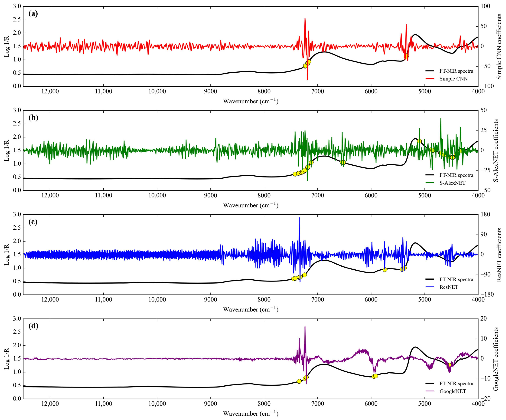This screenshot has height=420, width=506.
Task: Click the yellow marker atop the 5100 peak in panel (b)
Action: (419, 141)
